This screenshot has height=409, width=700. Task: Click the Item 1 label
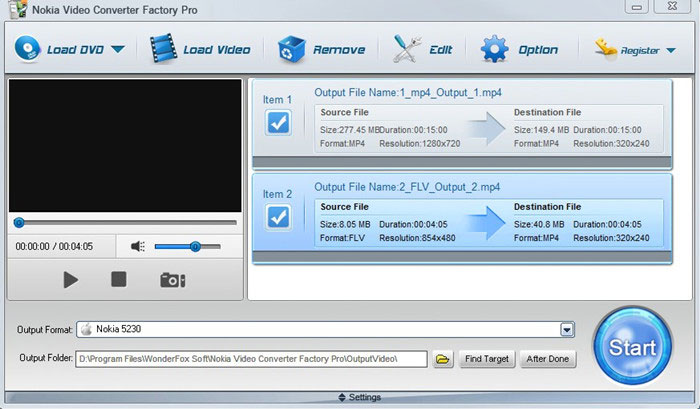coord(277,100)
